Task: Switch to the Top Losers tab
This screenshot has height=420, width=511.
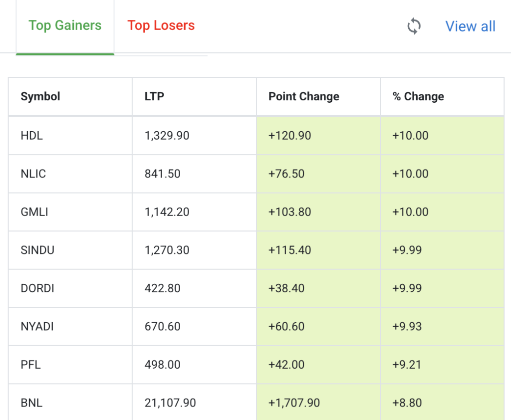Action: 161,25
